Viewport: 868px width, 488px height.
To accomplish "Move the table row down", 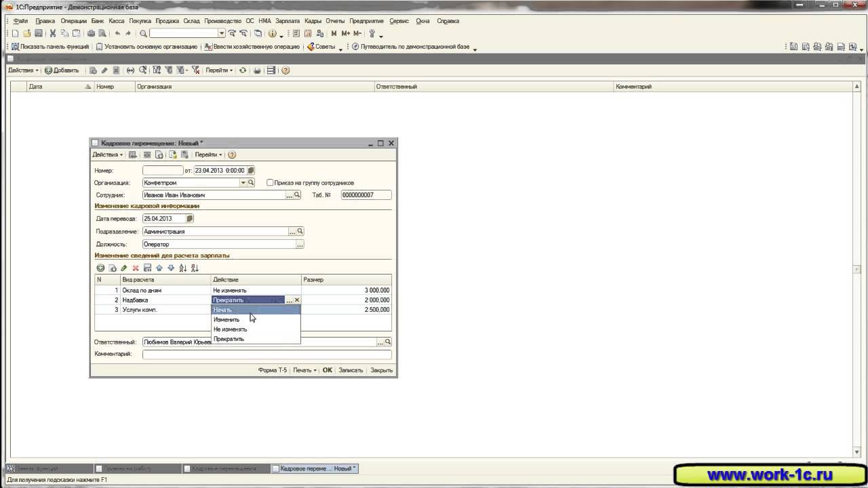I will click(x=171, y=268).
